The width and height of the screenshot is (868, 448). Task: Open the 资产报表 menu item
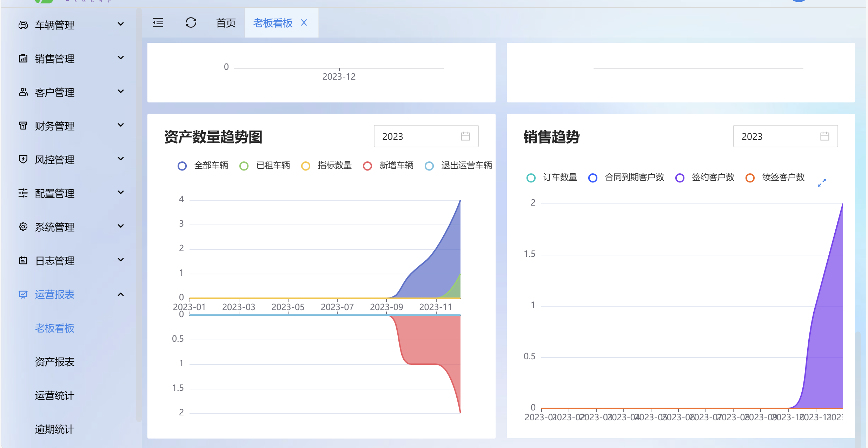tap(55, 362)
